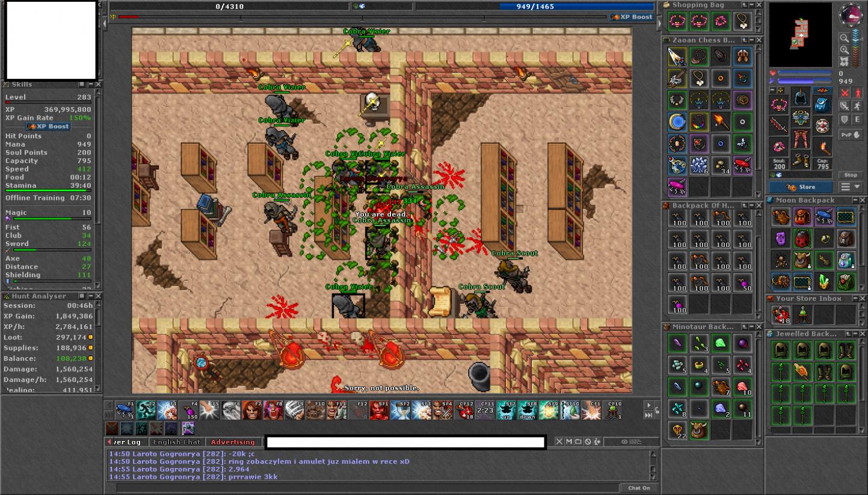Minimize the Hunt Analyser panel
The image size is (868, 495).
pyautogui.click(x=90, y=296)
